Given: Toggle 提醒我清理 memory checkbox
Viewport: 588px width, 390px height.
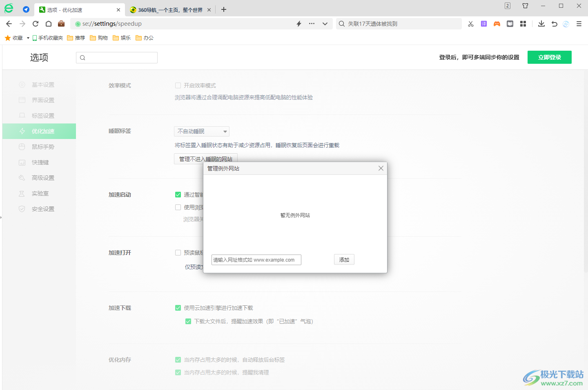Looking at the screenshot, I should [178, 372].
